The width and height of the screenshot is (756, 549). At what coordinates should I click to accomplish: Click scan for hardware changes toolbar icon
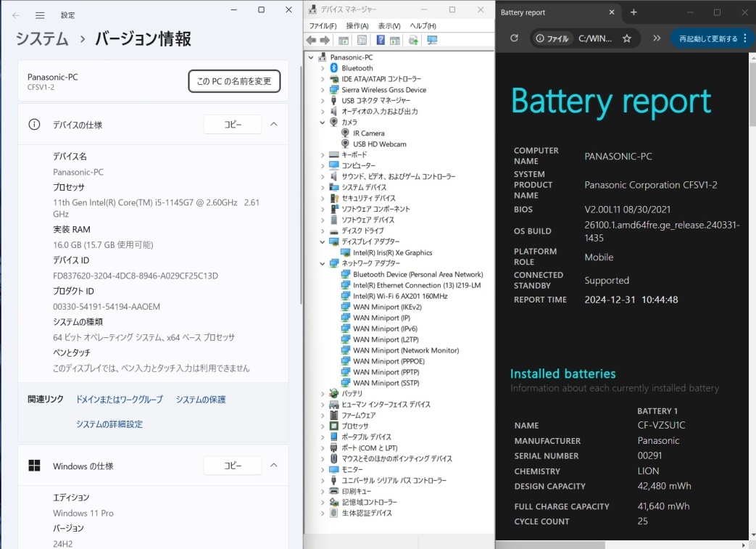point(432,41)
